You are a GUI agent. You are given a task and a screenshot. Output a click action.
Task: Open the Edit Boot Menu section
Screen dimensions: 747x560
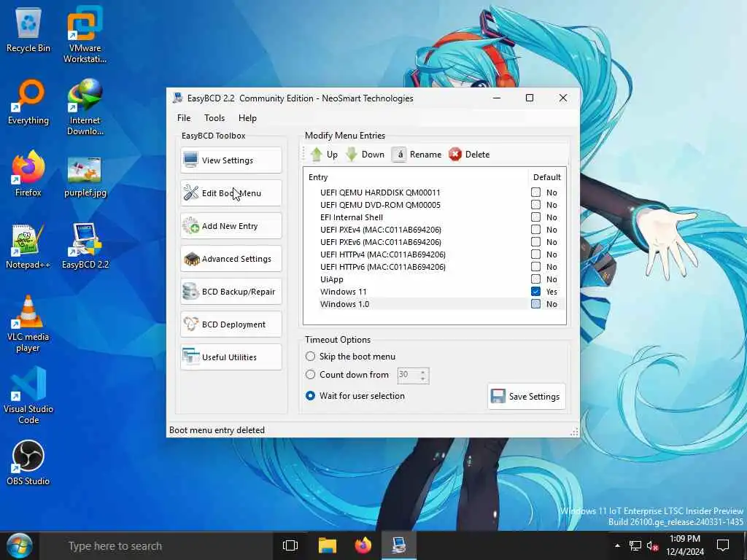pos(231,192)
